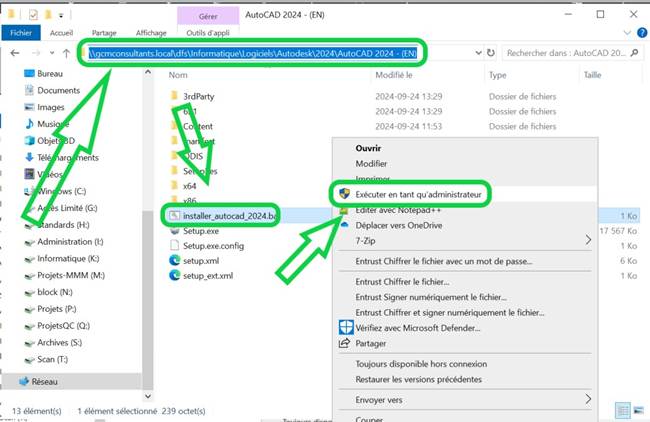
Task: Select the setup.xml file
Action: point(201,261)
